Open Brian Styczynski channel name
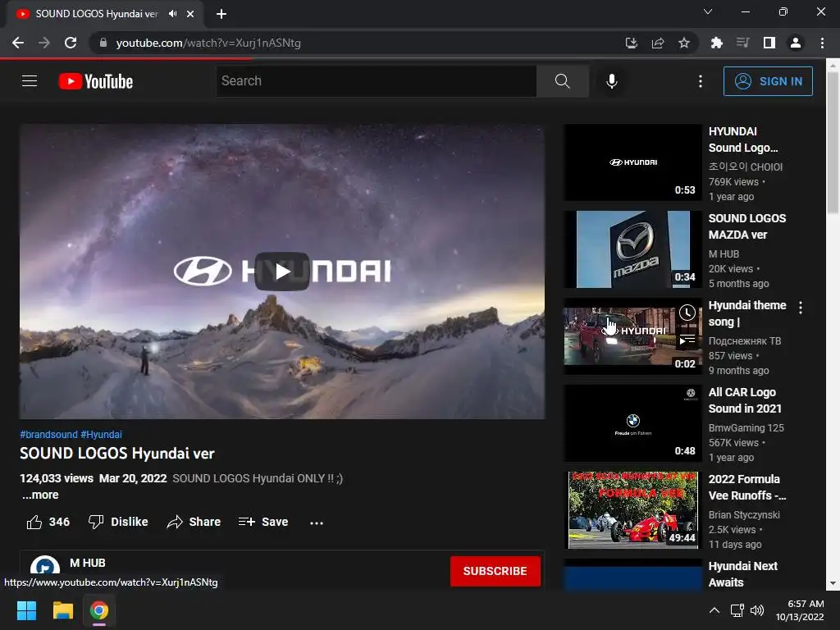Screen dimensions: 840x630 (x=744, y=514)
